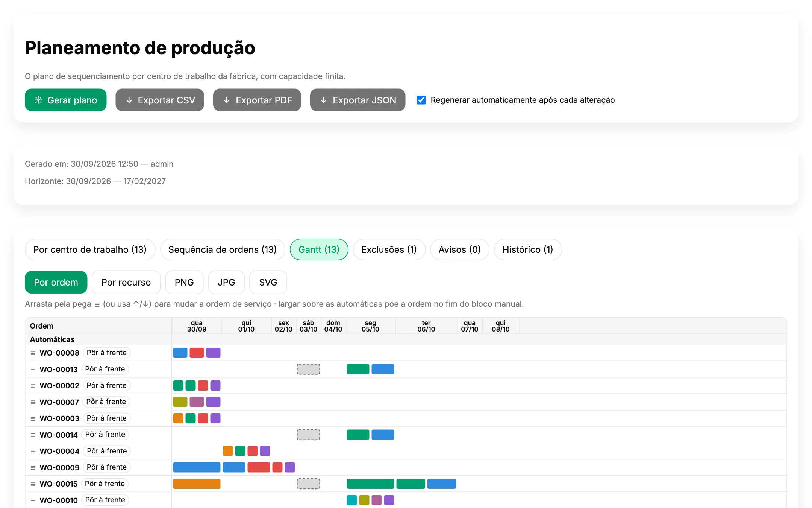812x508 pixels.
Task: Click the drag handle icon for WO-00004
Action: (33, 452)
